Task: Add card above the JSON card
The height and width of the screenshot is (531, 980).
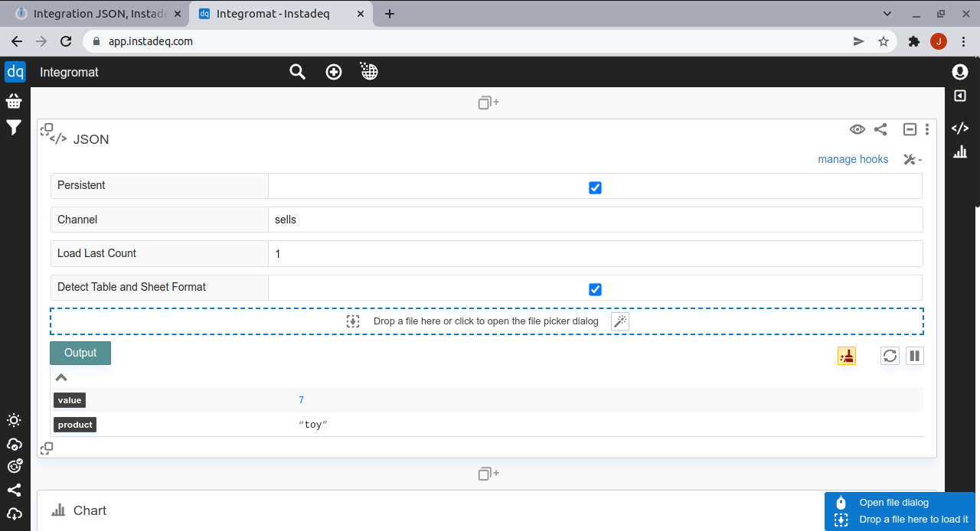Action: click(488, 103)
